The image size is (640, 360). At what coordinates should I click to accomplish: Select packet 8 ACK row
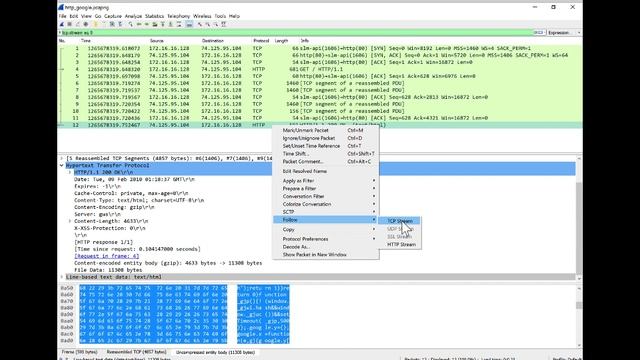point(320,97)
